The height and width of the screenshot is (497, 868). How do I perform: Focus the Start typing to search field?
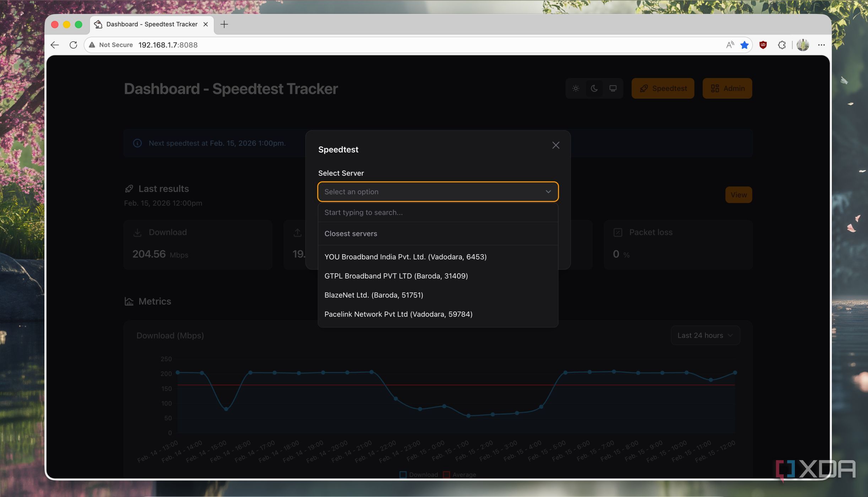click(x=438, y=212)
